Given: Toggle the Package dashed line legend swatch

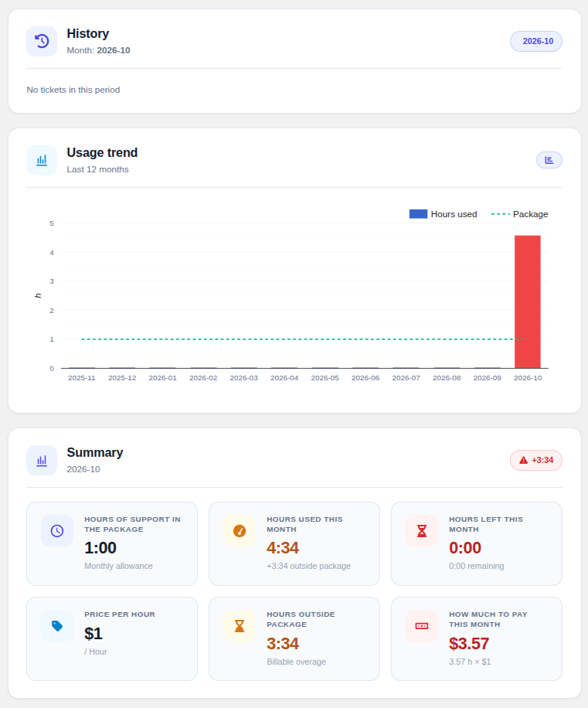Looking at the screenshot, I should (501, 214).
